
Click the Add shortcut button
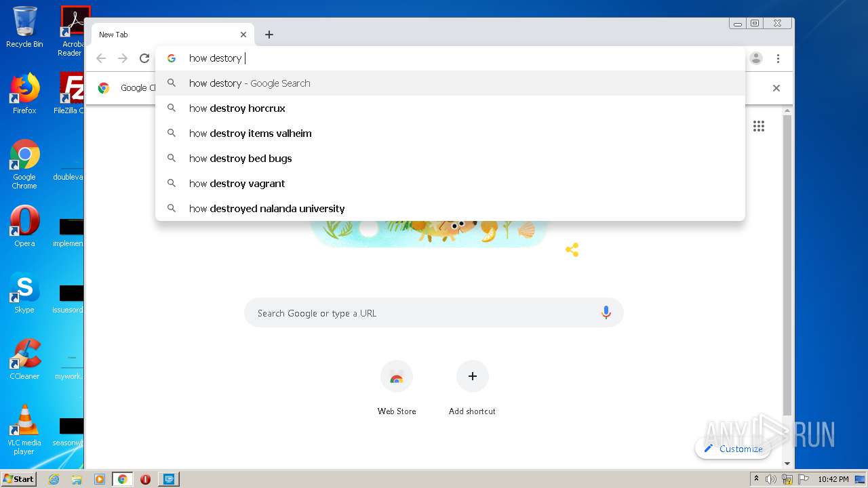(x=472, y=388)
